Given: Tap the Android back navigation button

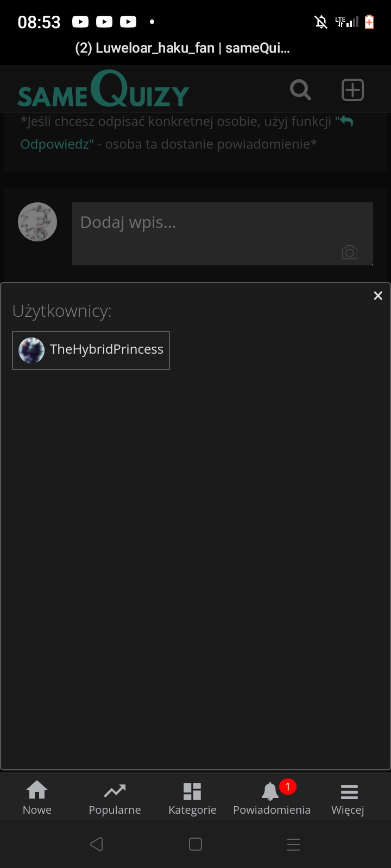Looking at the screenshot, I should point(97,844).
